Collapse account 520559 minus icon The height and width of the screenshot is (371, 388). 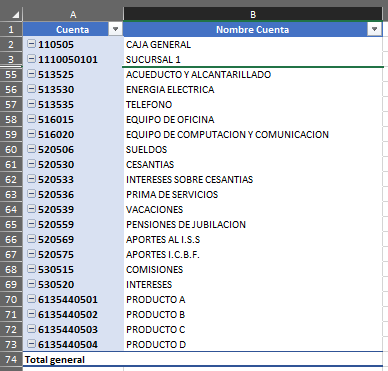click(x=31, y=224)
